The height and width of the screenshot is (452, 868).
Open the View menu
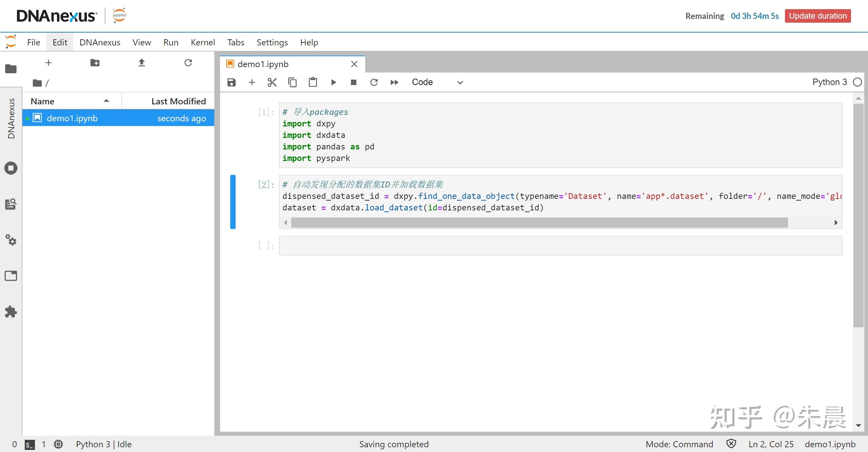(x=142, y=42)
